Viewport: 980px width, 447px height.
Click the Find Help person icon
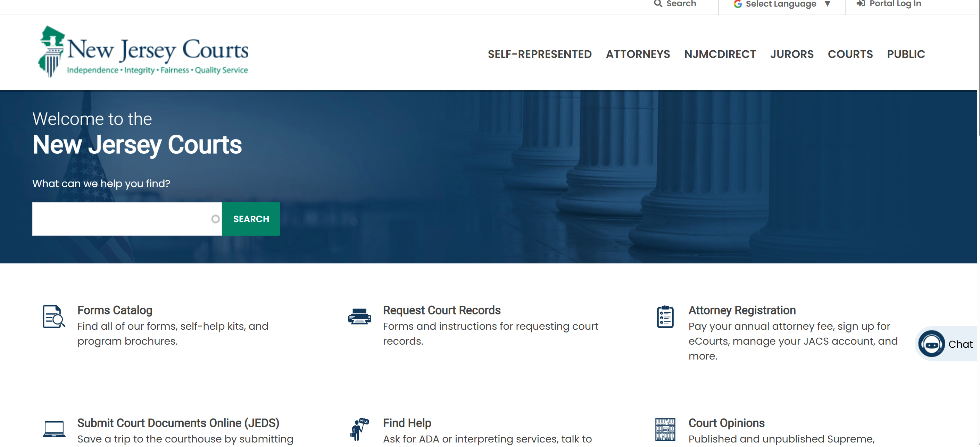click(359, 429)
